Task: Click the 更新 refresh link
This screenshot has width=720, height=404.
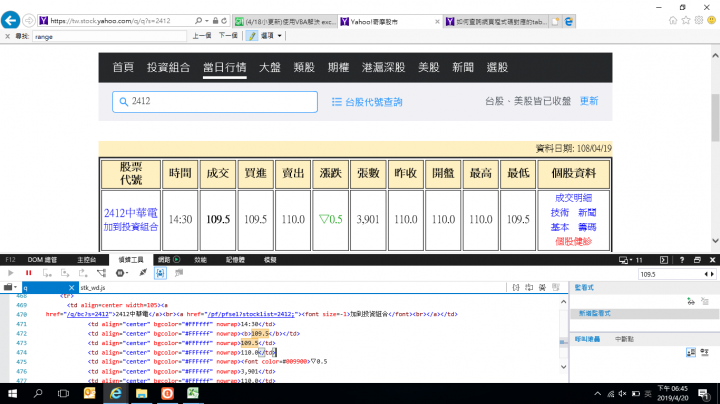Action: [589, 101]
